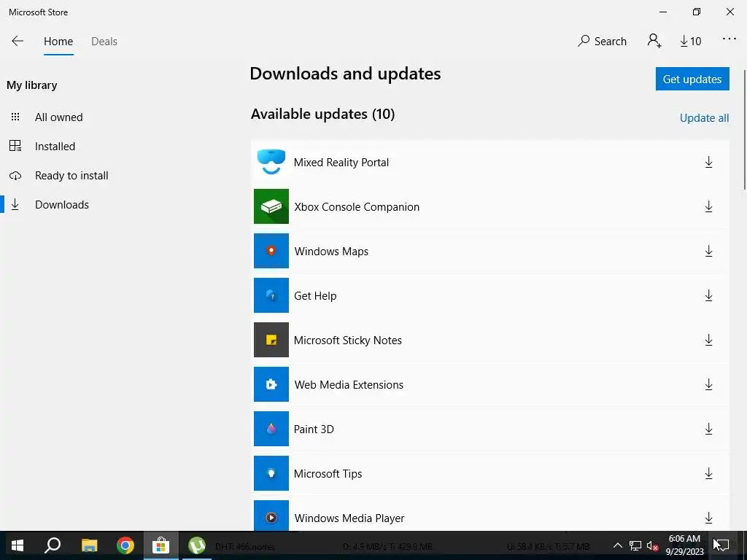Select Ready to install in library

(x=71, y=176)
